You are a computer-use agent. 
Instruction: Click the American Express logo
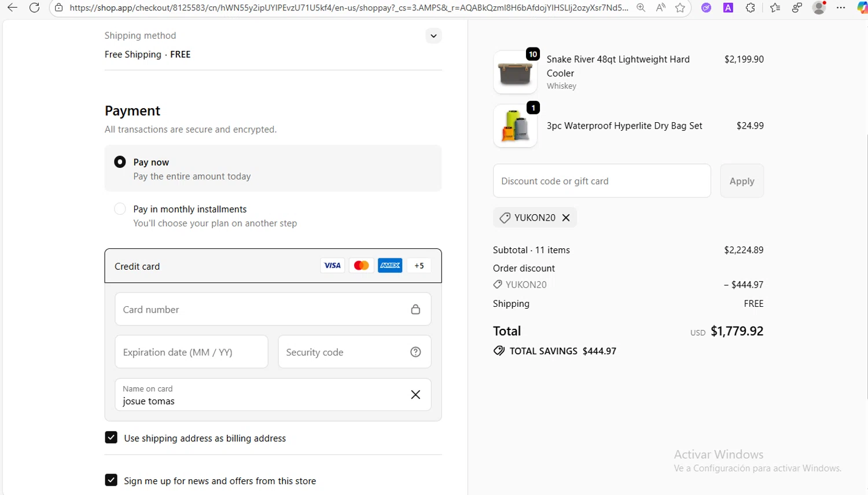(390, 265)
